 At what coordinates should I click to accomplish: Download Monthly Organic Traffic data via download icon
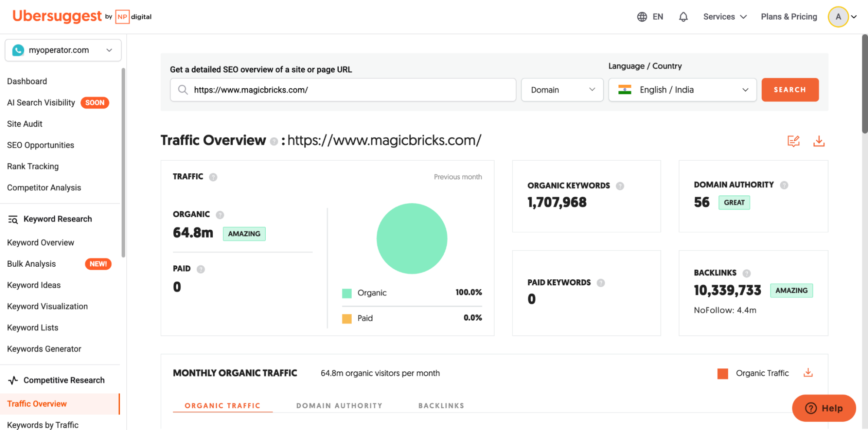click(808, 373)
